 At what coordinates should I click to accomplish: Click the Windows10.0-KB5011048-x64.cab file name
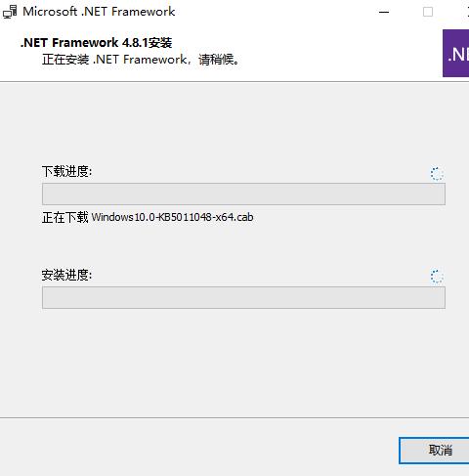pos(172,217)
